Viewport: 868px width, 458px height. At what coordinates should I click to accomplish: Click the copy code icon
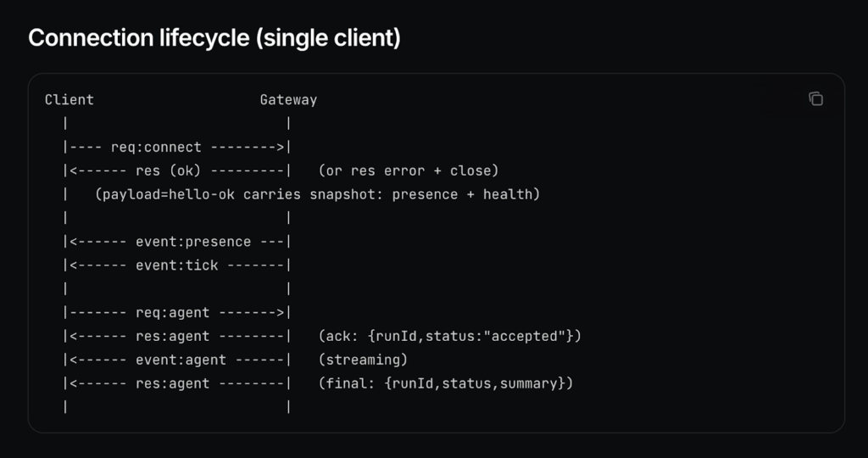point(815,99)
